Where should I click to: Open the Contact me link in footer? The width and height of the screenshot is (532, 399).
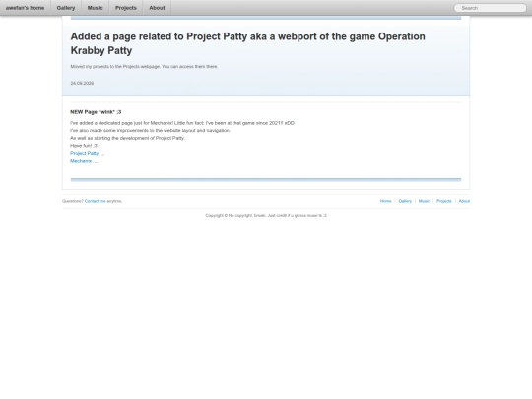point(95,201)
